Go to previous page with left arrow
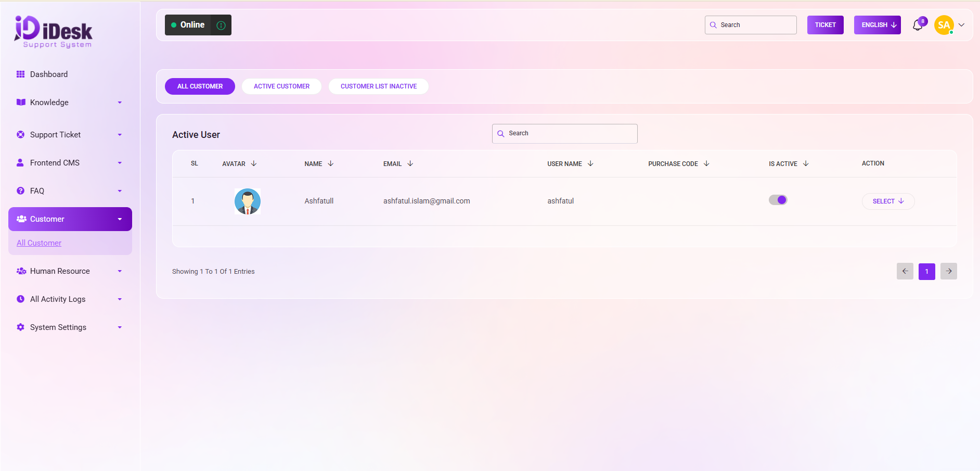Viewport: 980px width, 471px height. coord(905,271)
